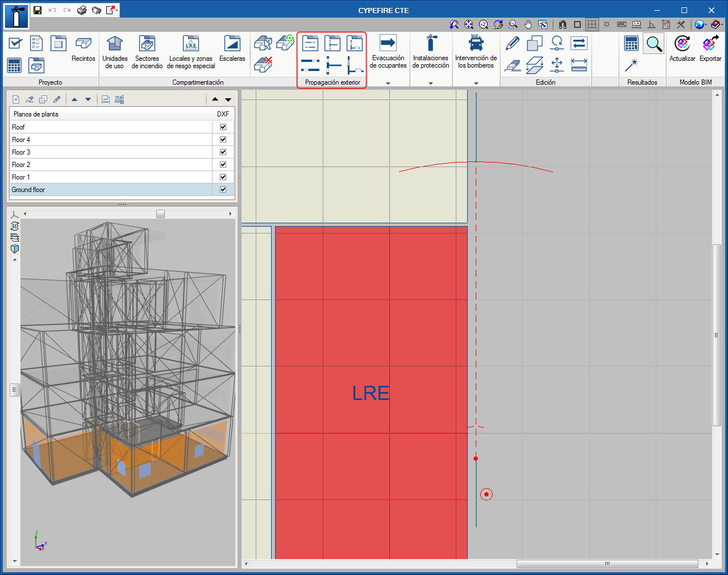Expand Evacuación de ocupantes dropdown arrow
728x575 pixels.
point(388,83)
